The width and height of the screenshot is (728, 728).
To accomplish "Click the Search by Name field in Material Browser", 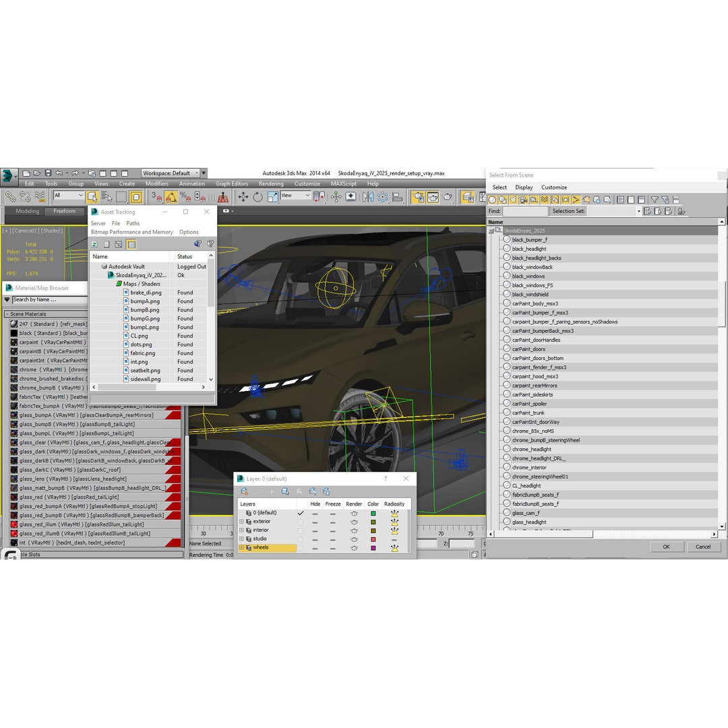I will [50, 300].
